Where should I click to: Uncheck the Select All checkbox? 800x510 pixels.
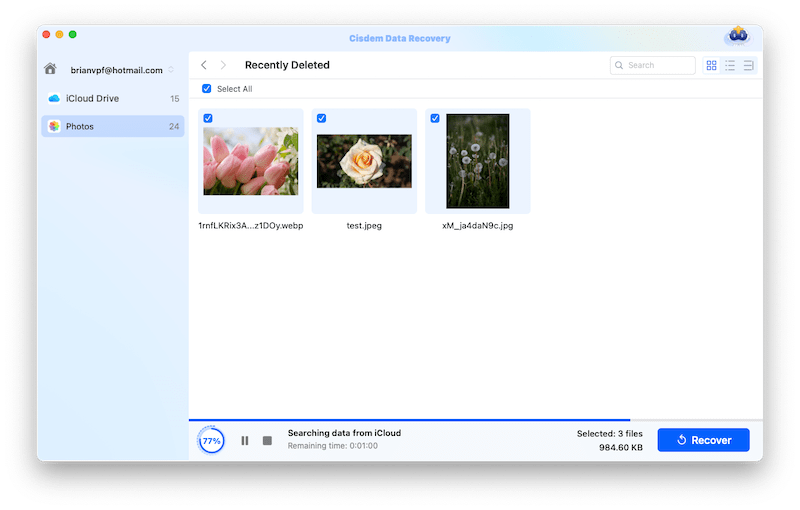pyautogui.click(x=207, y=89)
